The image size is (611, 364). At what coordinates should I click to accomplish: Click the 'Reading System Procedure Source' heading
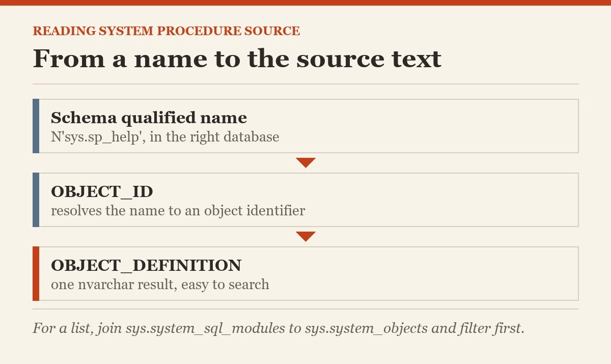coord(166,31)
